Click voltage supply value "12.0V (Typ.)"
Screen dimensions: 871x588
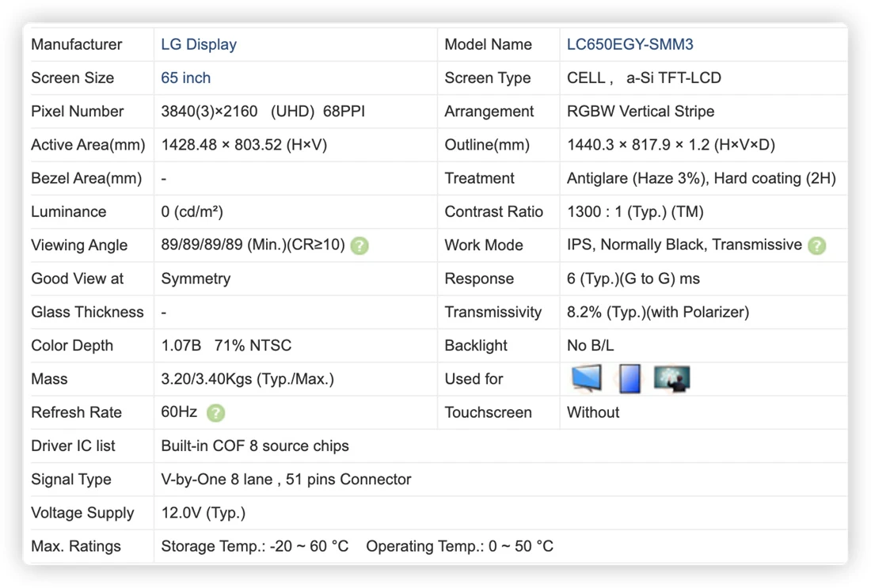coord(203,513)
